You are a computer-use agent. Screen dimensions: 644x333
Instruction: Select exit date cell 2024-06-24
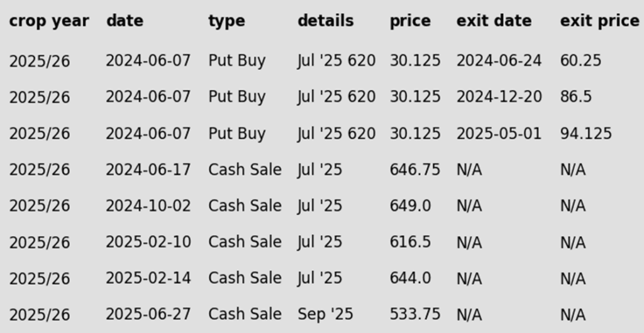[x=499, y=61]
